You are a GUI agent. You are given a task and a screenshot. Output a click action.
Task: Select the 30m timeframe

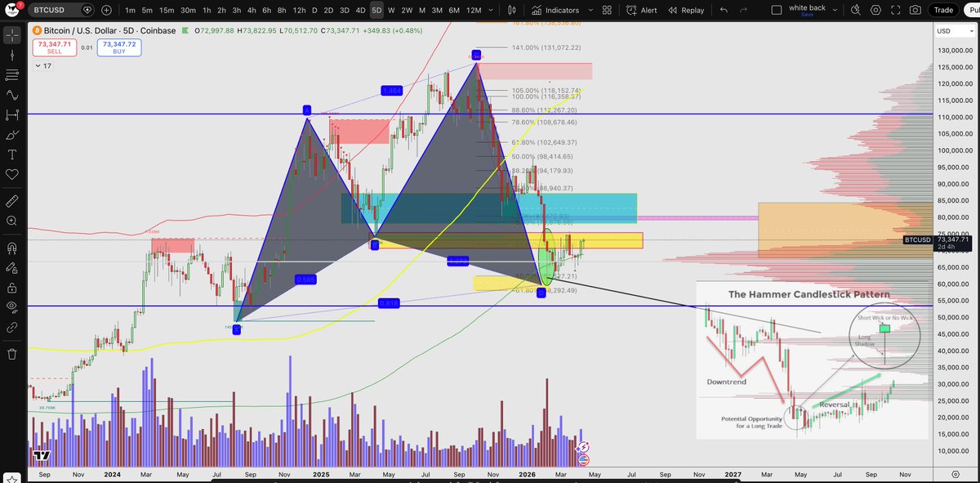coord(188,10)
